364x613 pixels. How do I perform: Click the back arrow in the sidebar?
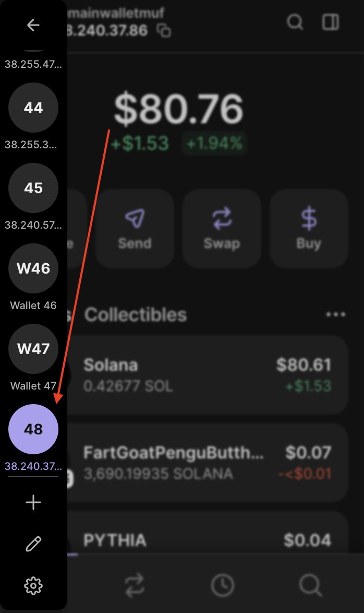[x=33, y=25]
